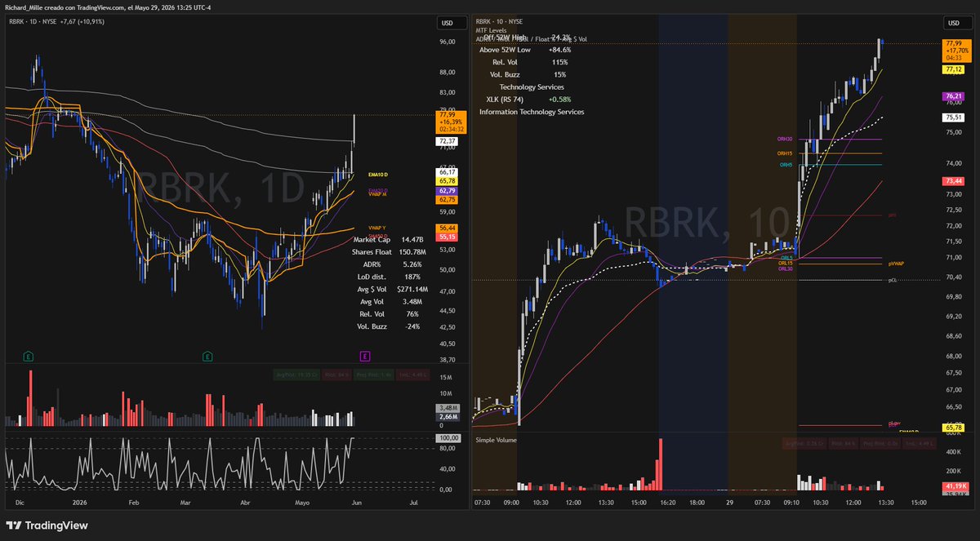This screenshot has width=980, height=541.
Task: Click the XLK (RS 74) row label
Action: (506, 99)
